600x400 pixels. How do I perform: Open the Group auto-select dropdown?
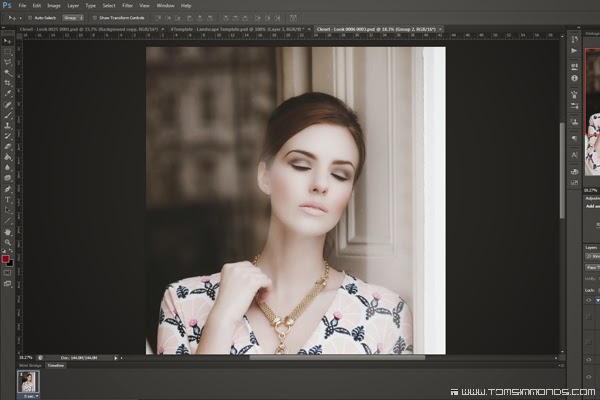click(x=73, y=18)
